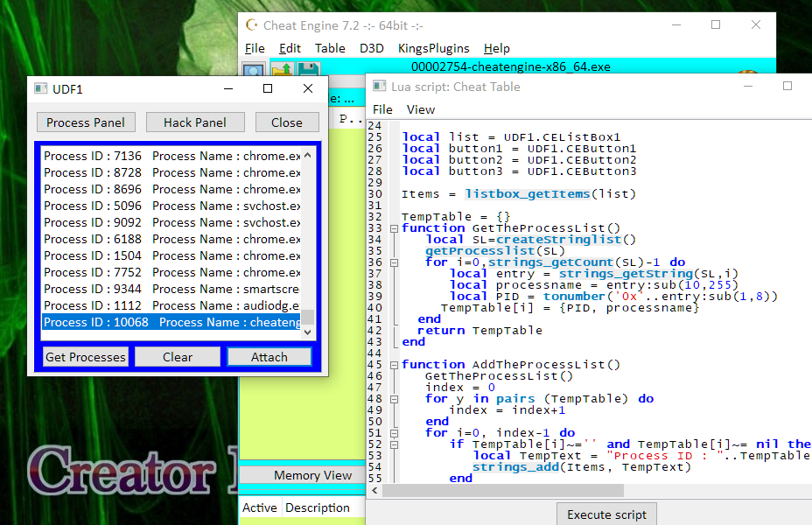Open the Memory View button
812x525 pixels.
tap(312, 475)
